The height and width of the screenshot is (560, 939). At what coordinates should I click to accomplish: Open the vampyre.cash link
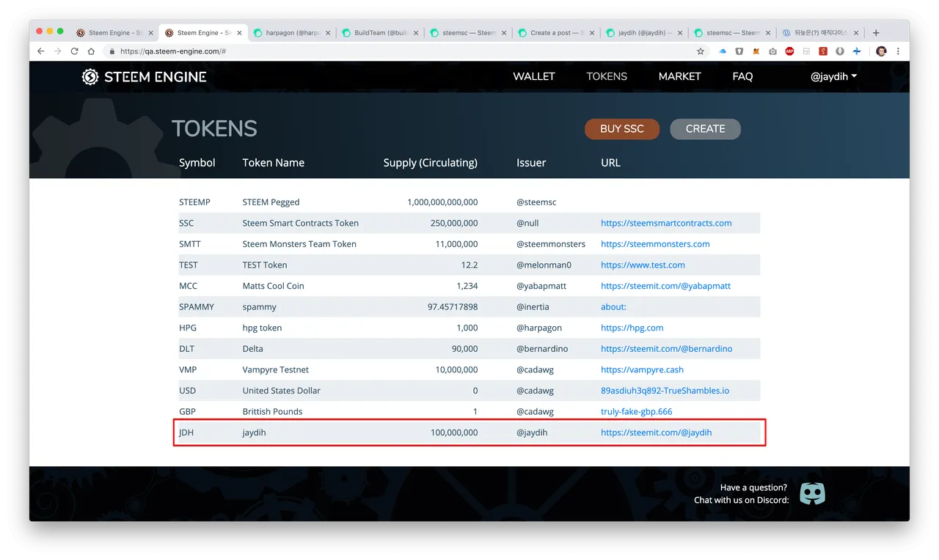[x=642, y=369]
